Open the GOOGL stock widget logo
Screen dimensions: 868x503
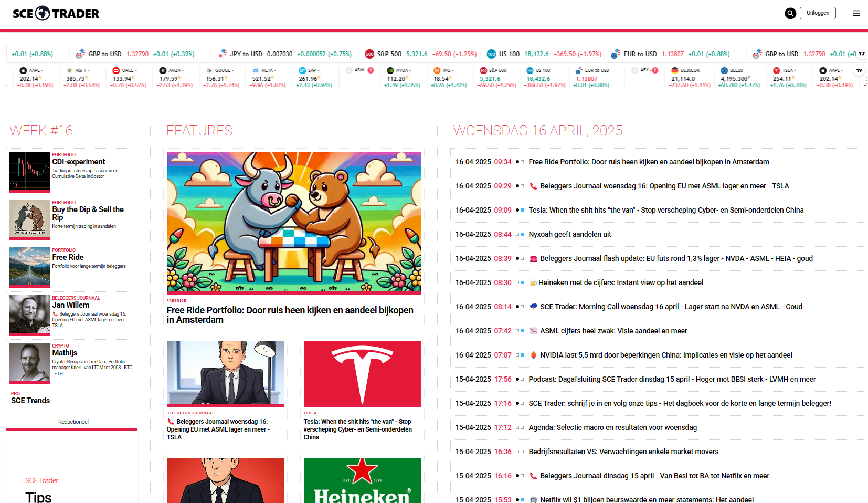click(209, 70)
